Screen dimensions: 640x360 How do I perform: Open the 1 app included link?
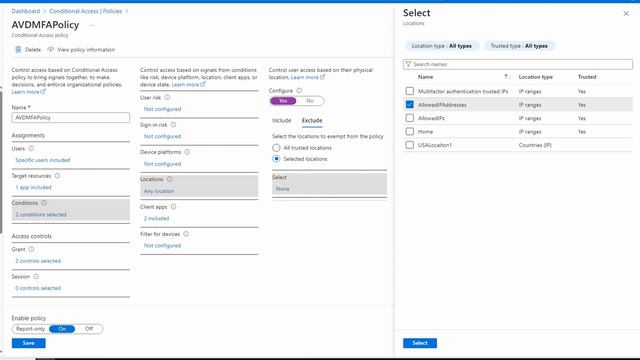(x=33, y=187)
